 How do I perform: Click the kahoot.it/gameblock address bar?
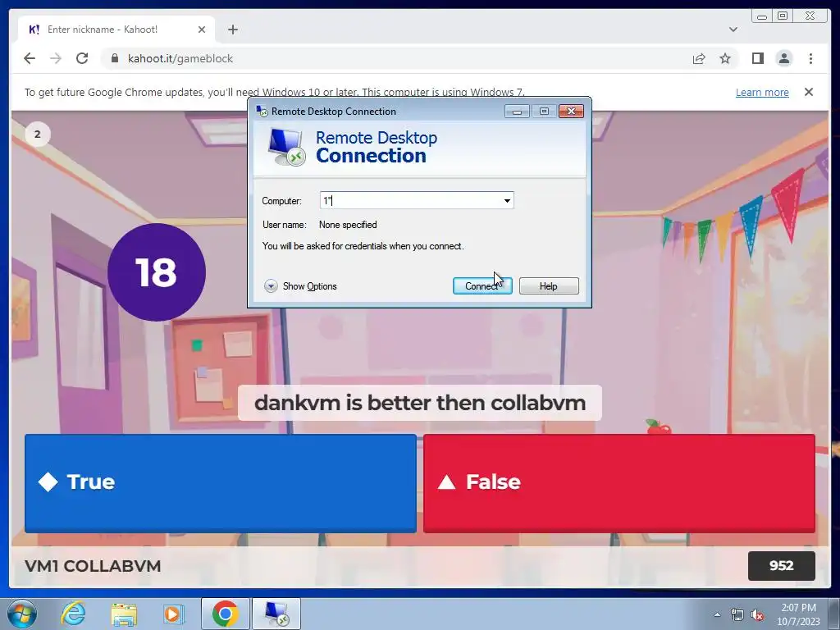coord(396,58)
